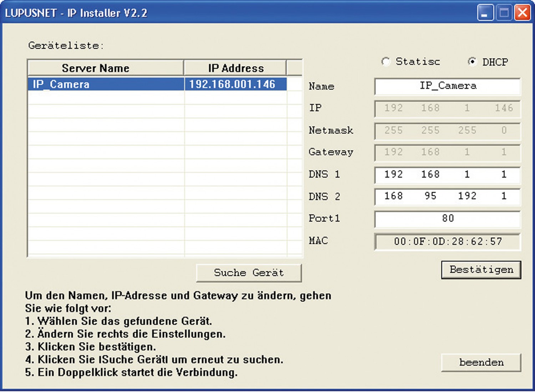This screenshot has height=392, width=535.
Task: Click the Port1 label
Action: click(x=324, y=218)
